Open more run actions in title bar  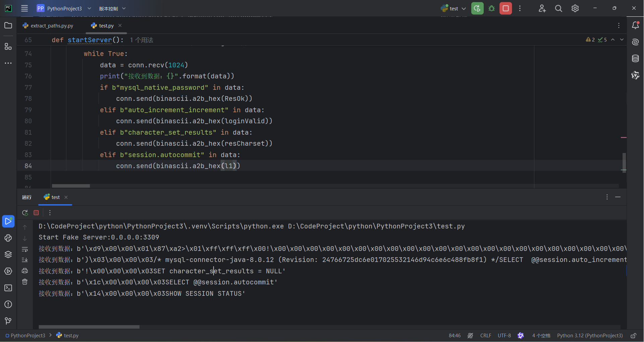(520, 8)
